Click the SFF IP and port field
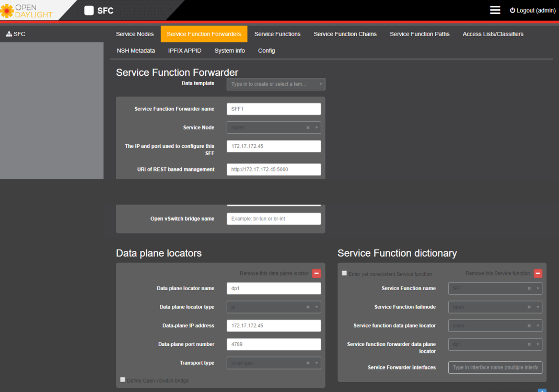 (x=274, y=146)
